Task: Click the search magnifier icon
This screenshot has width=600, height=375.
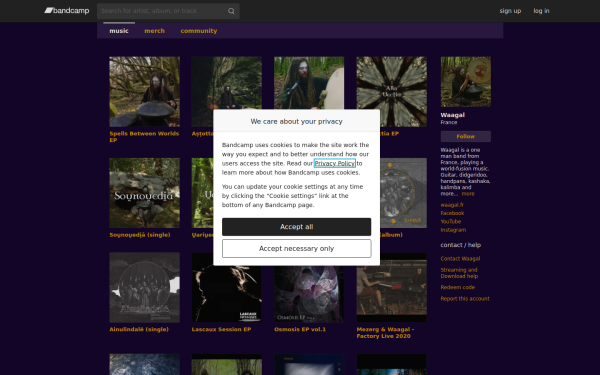Action: tap(231, 11)
